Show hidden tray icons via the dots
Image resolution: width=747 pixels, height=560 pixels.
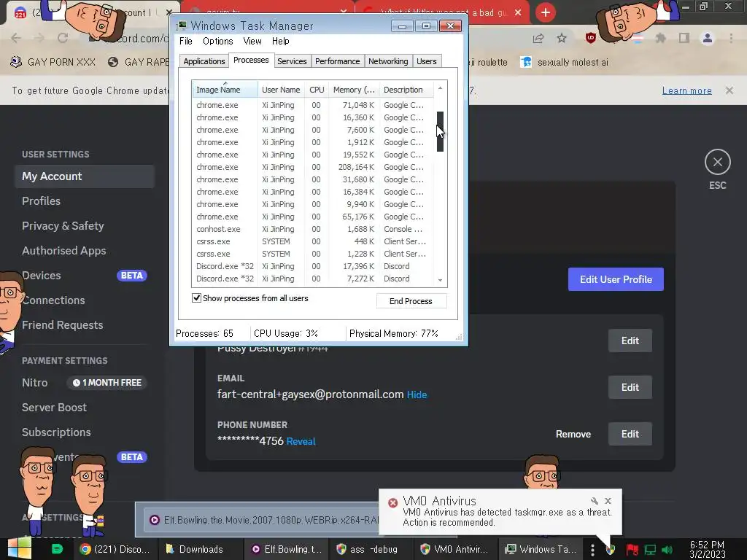[x=592, y=550]
